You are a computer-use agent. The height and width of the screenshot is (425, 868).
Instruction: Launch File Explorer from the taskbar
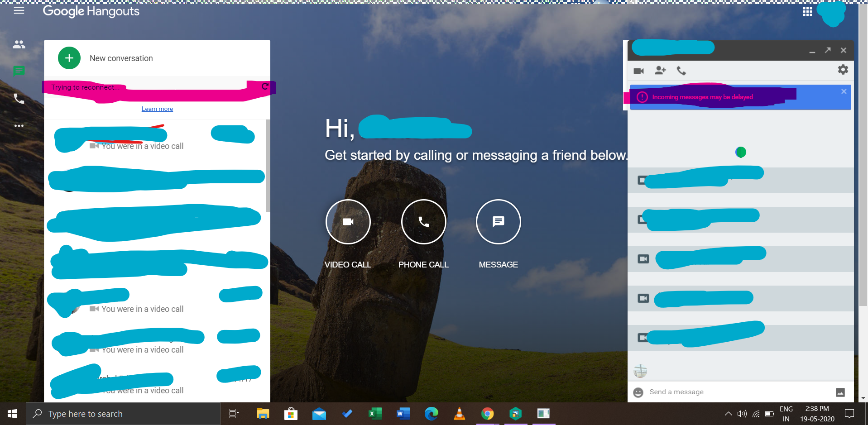(x=263, y=414)
